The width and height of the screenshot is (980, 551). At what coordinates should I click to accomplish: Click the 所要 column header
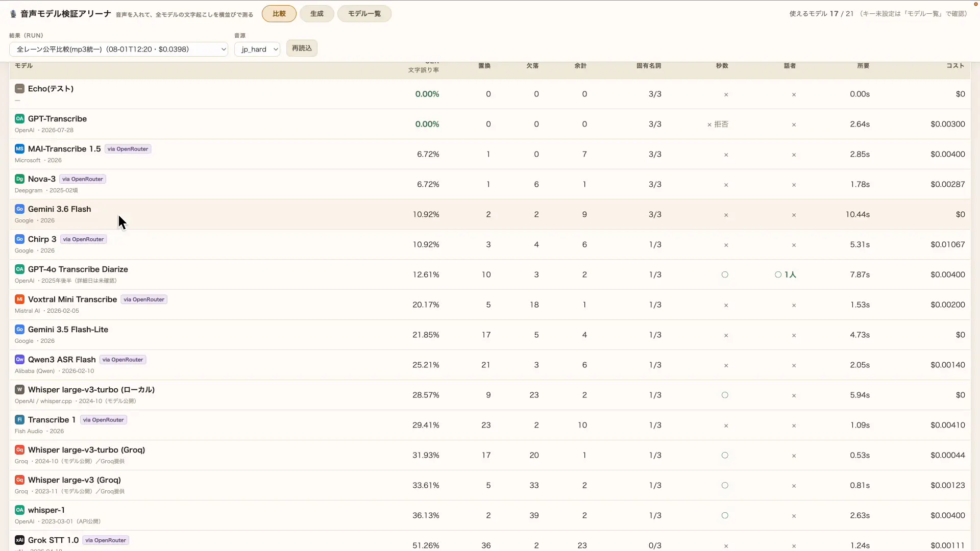(863, 66)
